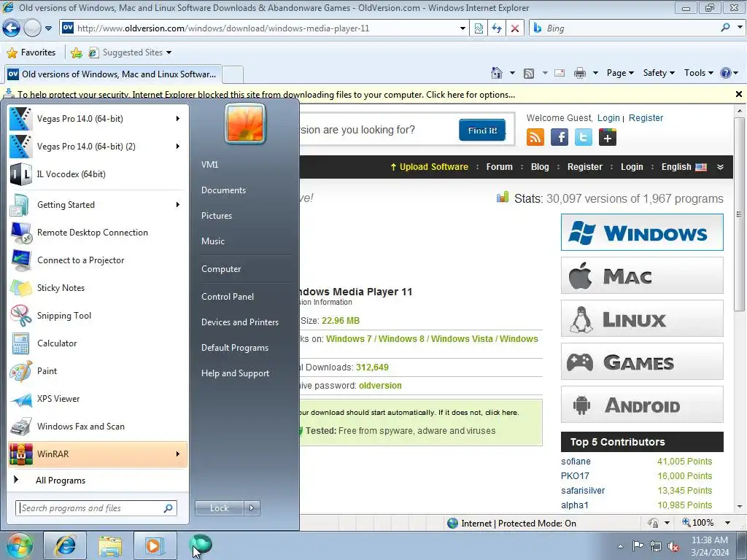The image size is (747, 560).
Task: Open Calculator from Start menu
Action: pyautogui.click(x=98, y=343)
